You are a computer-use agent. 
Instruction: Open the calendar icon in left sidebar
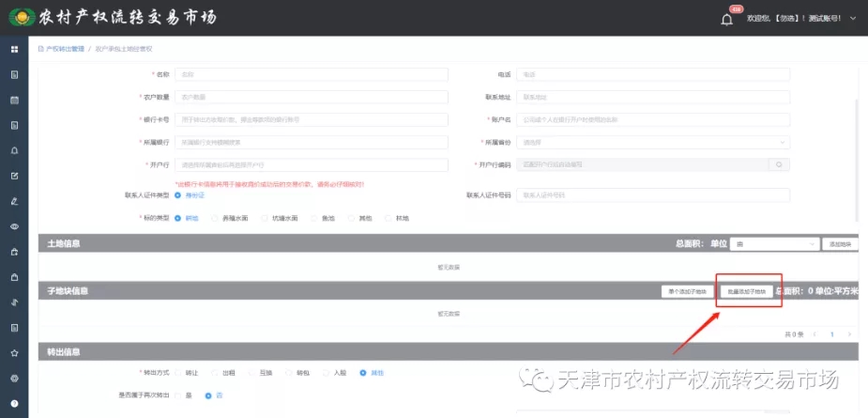pyautogui.click(x=14, y=100)
